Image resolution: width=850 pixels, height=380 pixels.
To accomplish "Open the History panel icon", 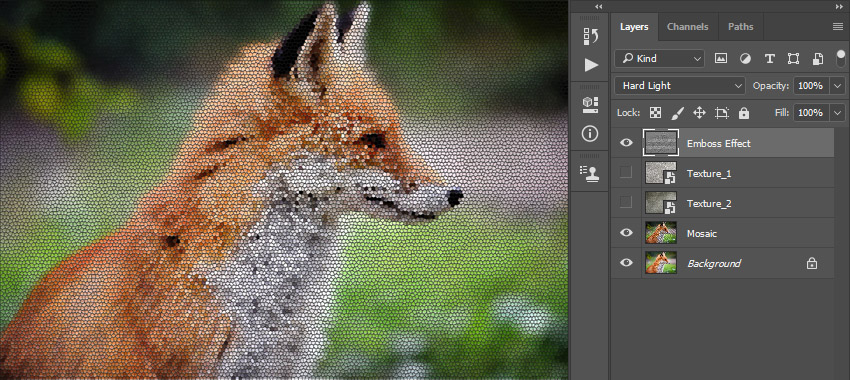I will click(591, 36).
